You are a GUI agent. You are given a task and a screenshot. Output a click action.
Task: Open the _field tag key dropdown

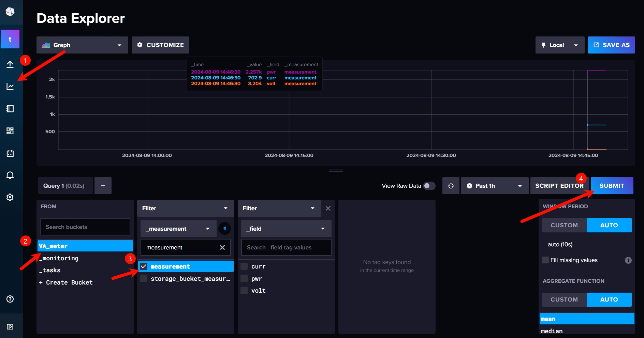click(286, 229)
